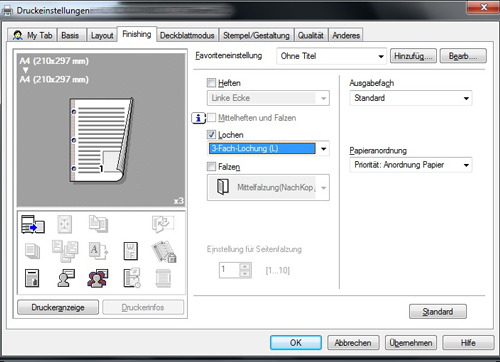
Task: Confirm with the OK button
Action: tap(296, 343)
